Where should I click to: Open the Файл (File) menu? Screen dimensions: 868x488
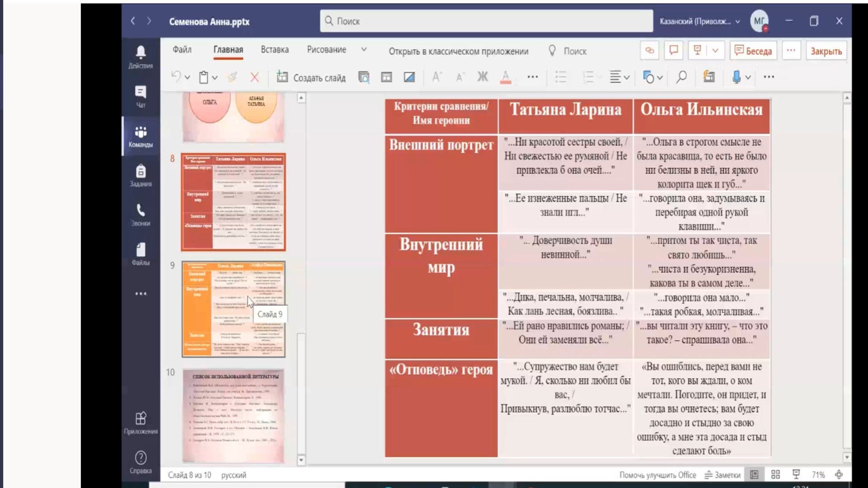[x=182, y=50]
